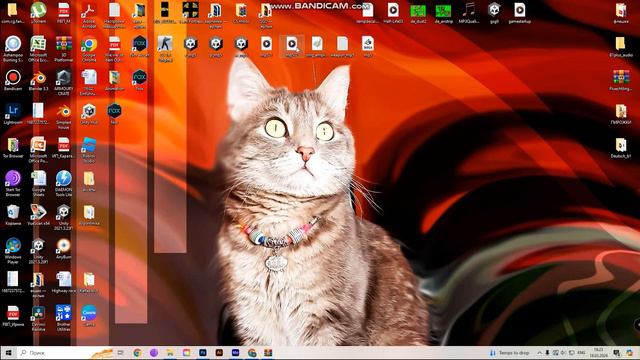The image size is (640, 360).
Task: Select the Highway race file icon
Action: (64, 282)
